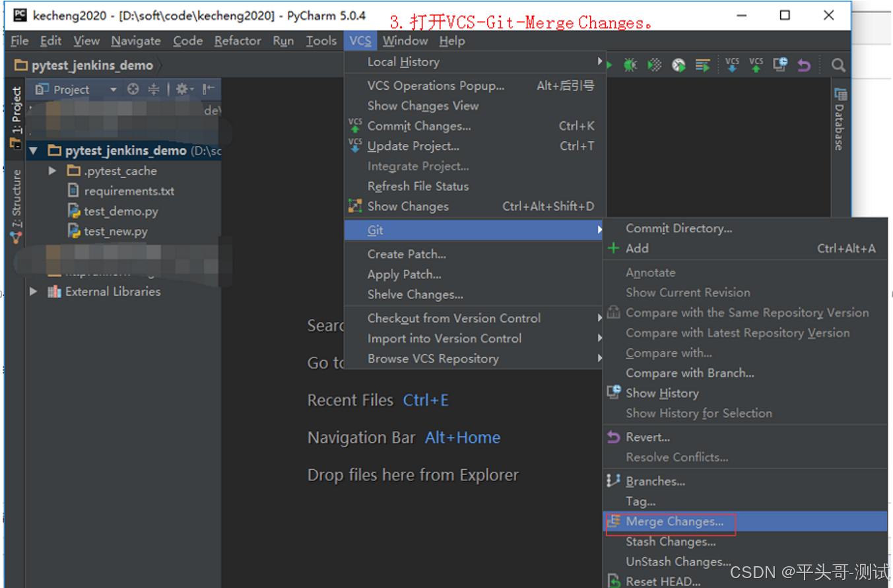This screenshot has height=588, width=893.
Task: Select Merge Changes from the Git submenu
Action: click(676, 521)
